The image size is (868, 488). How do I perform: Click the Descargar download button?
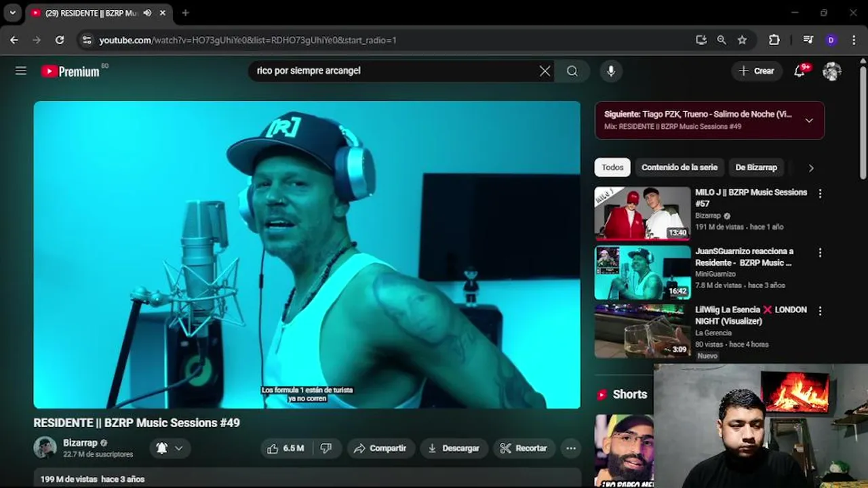(x=454, y=448)
